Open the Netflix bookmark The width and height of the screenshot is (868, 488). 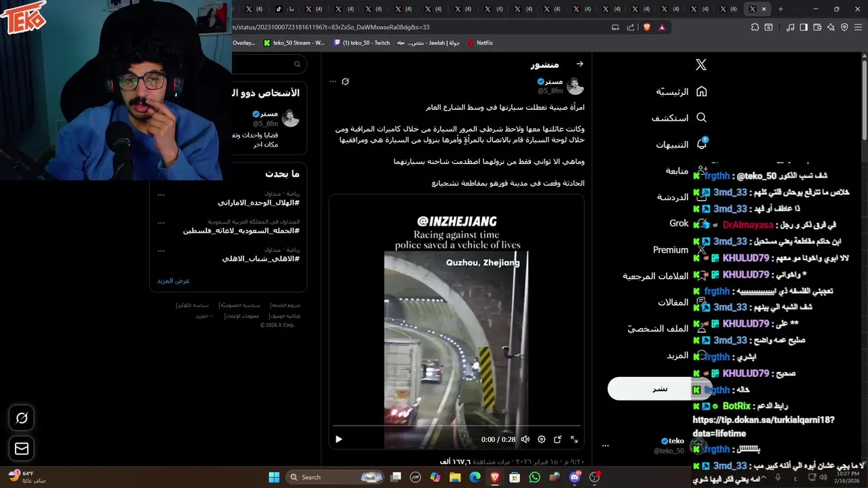tap(480, 43)
